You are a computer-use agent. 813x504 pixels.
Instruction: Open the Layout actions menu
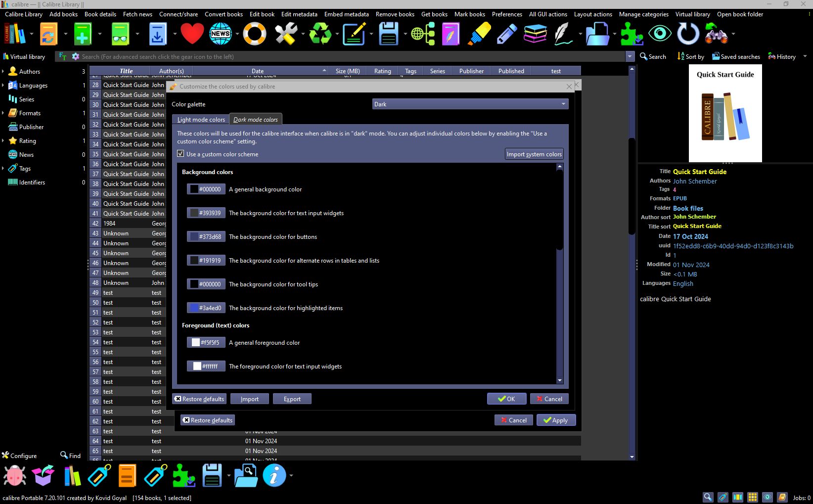coord(593,14)
